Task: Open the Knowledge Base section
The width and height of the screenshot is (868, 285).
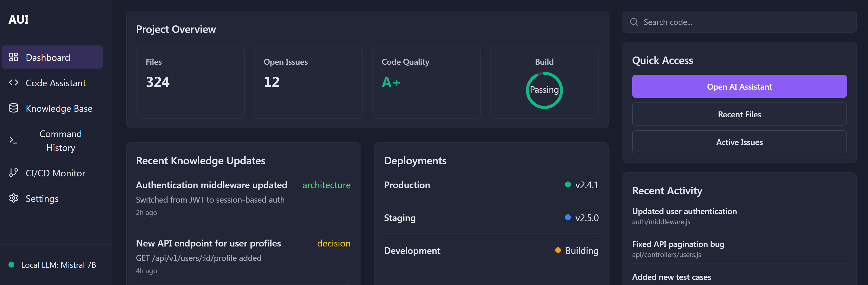Action: click(59, 108)
